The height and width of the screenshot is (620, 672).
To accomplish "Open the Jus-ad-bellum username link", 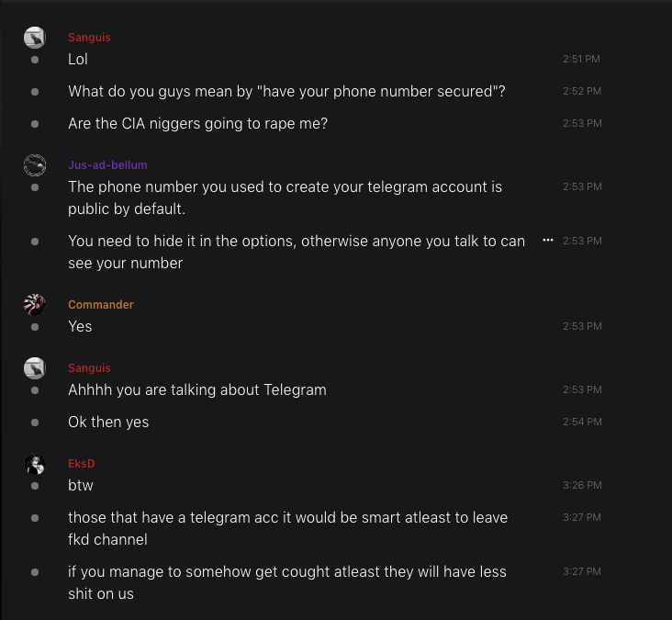I will pos(107,165).
